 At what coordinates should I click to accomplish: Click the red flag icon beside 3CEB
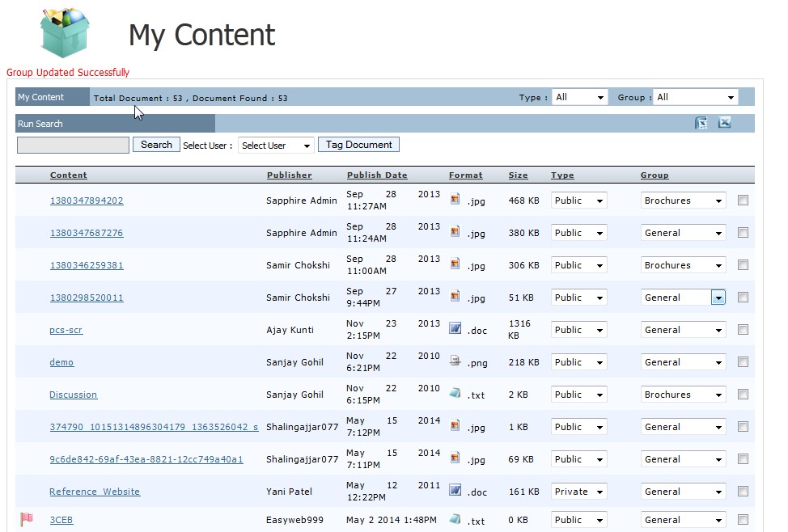[27, 519]
